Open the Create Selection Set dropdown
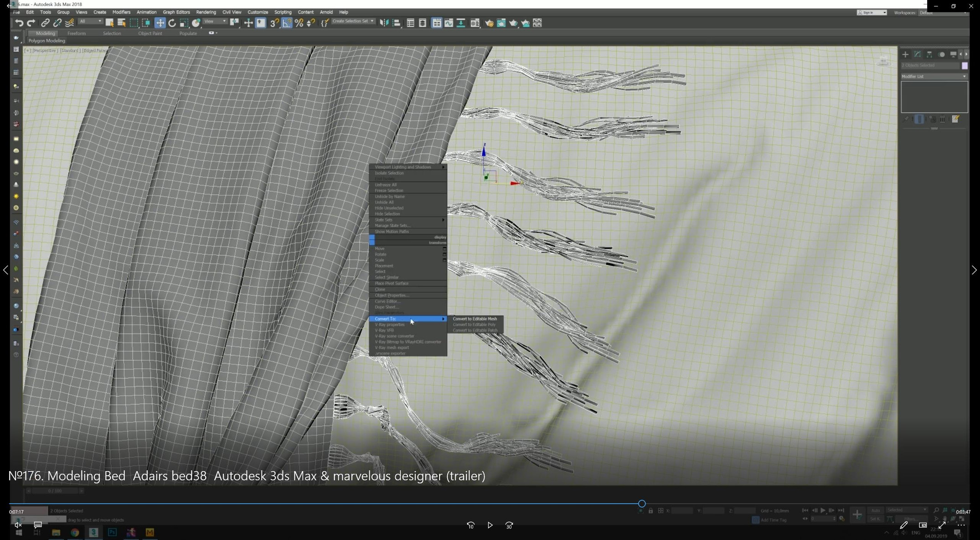980x540 pixels. click(x=353, y=21)
